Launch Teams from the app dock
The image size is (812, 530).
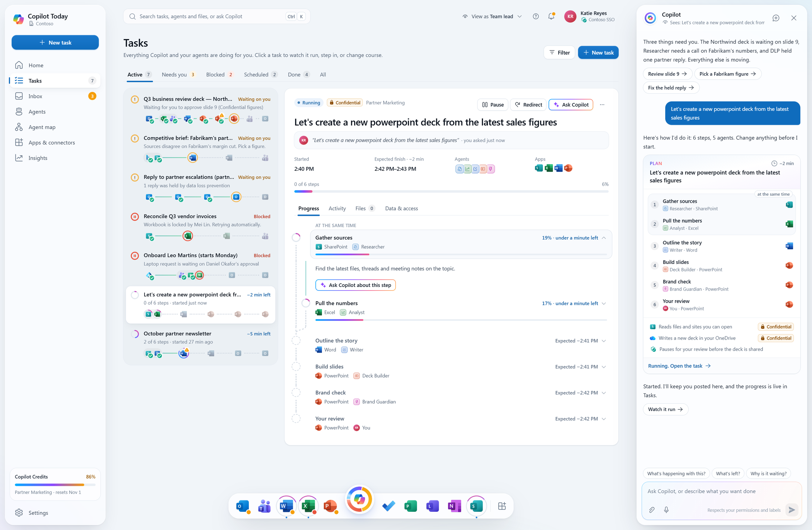(x=264, y=506)
